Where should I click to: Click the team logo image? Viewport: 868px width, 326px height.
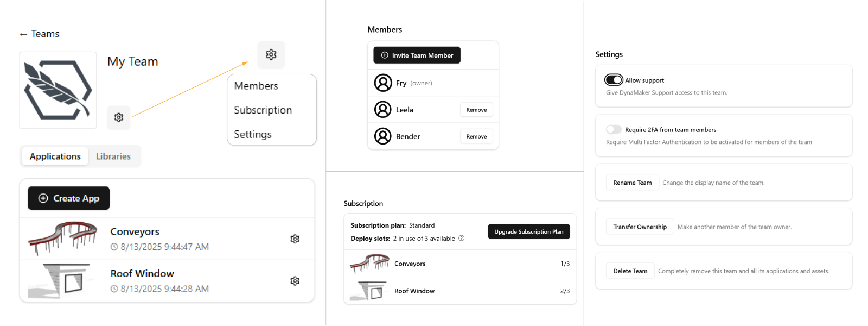point(58,90)
